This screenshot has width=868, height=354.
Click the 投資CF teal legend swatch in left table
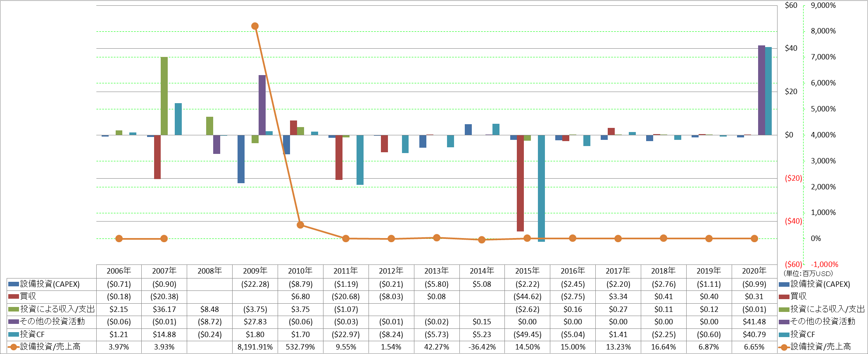14,335
